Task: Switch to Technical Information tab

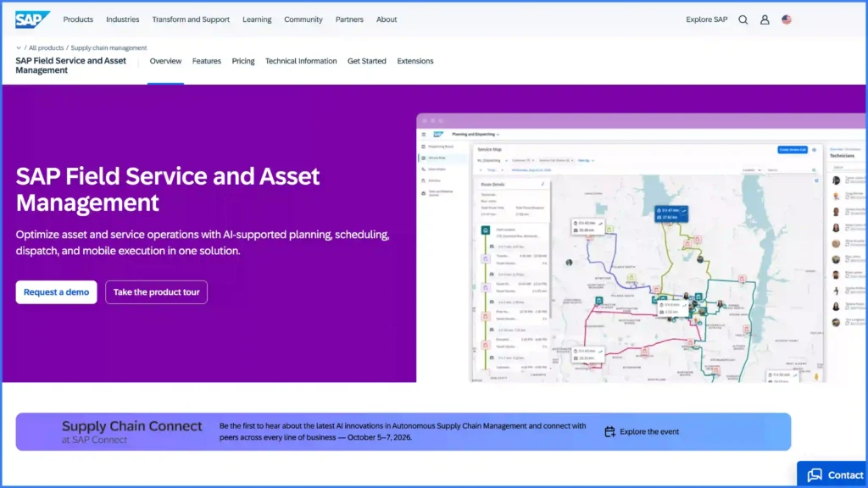Action: (x=301, y=61)
